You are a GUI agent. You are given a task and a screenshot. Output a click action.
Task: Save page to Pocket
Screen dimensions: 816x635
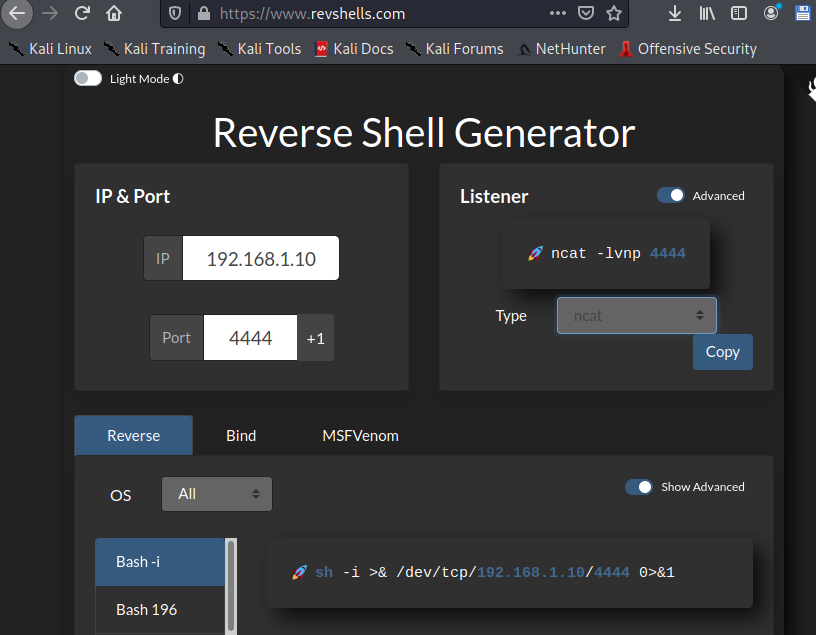click(586, 13)
